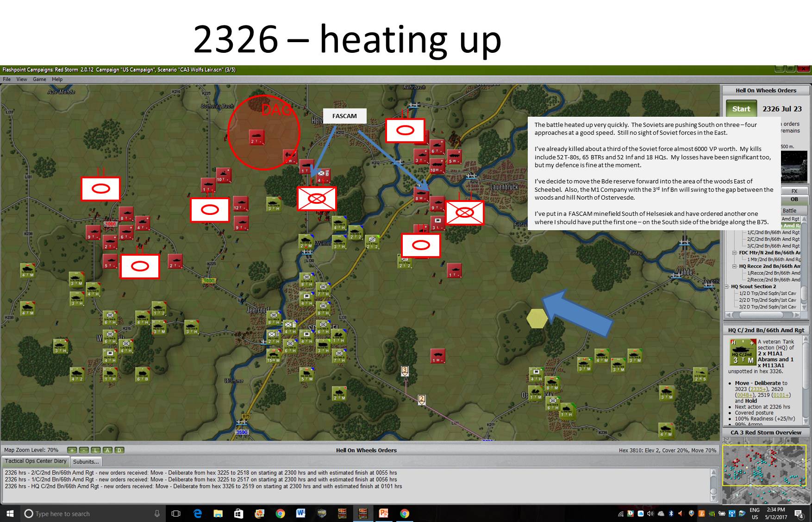Select the red Soviet 12 T tank counter

click(240, 204)
